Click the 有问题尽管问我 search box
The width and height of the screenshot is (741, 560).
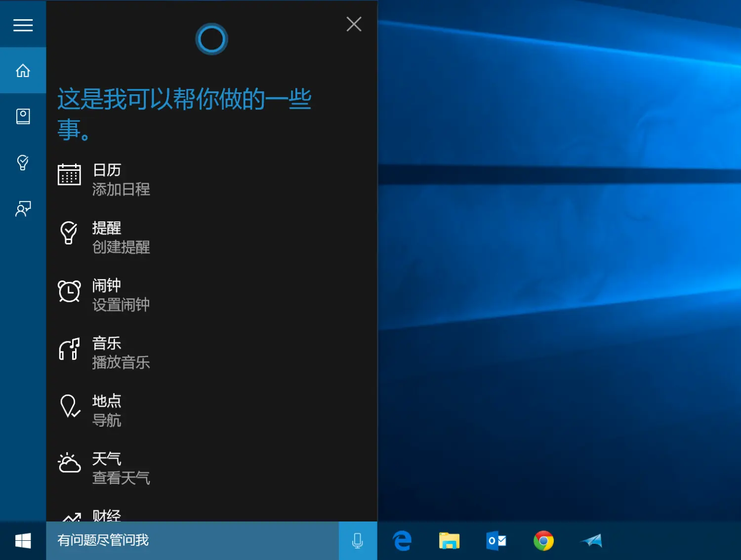pos(193,540)
